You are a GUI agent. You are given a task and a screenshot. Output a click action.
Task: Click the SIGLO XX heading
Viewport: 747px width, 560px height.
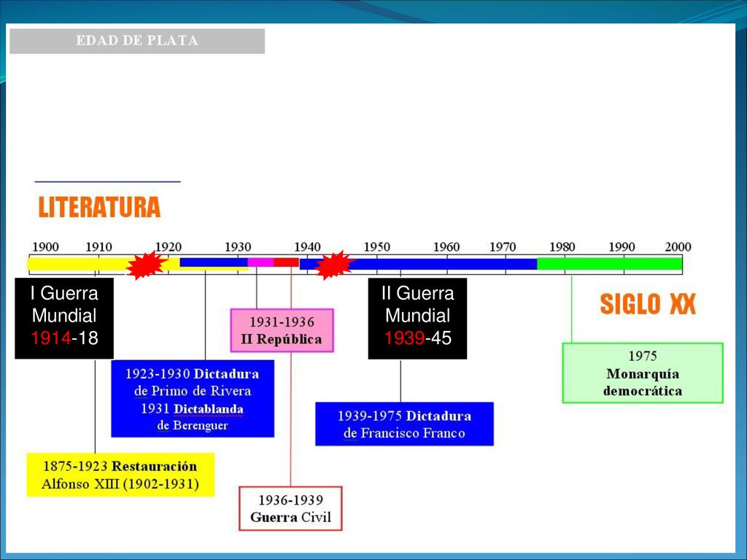click(648, 304)
